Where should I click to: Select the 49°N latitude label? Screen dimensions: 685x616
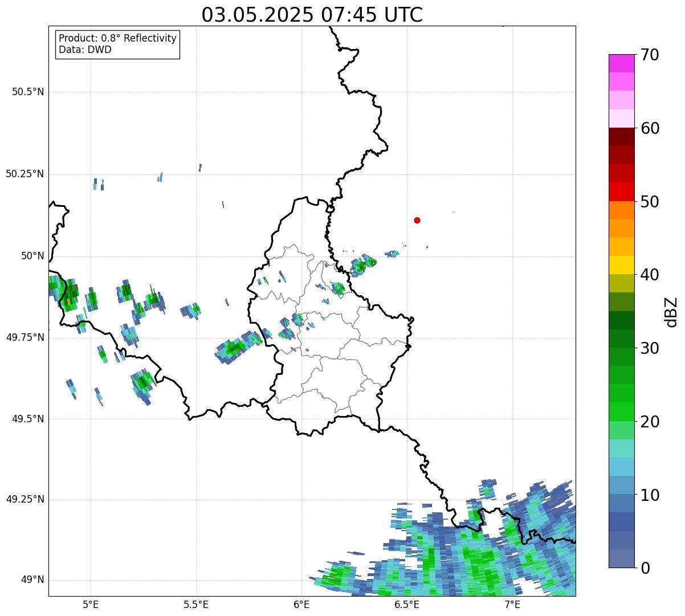click(32, 580)
